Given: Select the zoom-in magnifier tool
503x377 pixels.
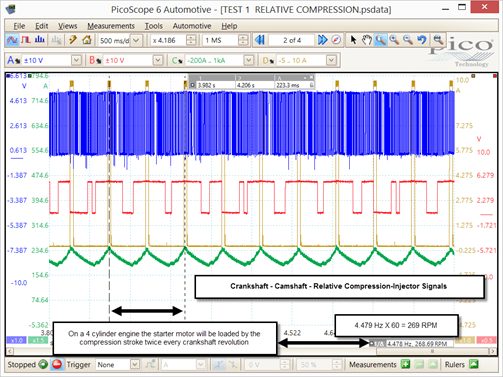Looking at the screenshot, I should tap(394, 40).
